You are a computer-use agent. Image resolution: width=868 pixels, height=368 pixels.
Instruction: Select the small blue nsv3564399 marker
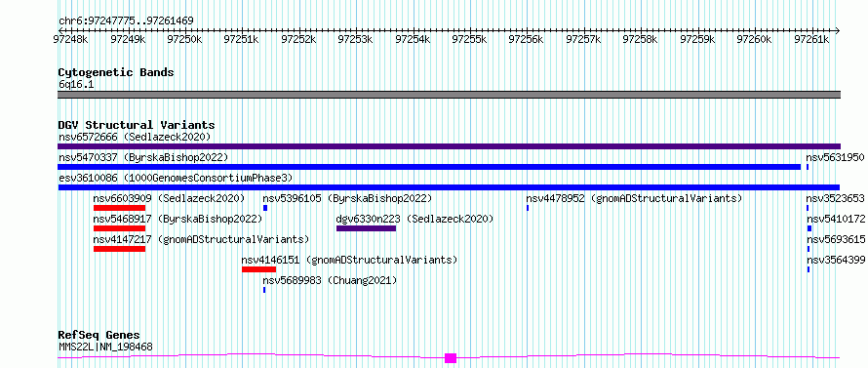pos(809,269)
